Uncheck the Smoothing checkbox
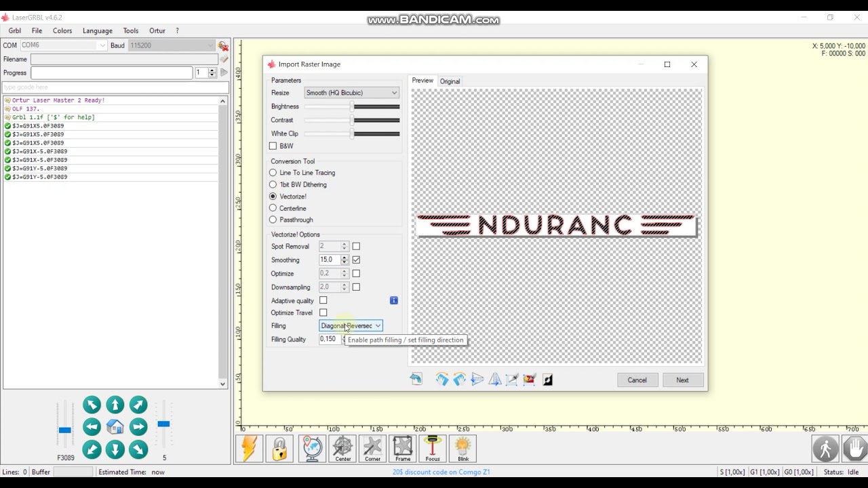The height and width of the screenshot is (488, 868). pos(356,260)
